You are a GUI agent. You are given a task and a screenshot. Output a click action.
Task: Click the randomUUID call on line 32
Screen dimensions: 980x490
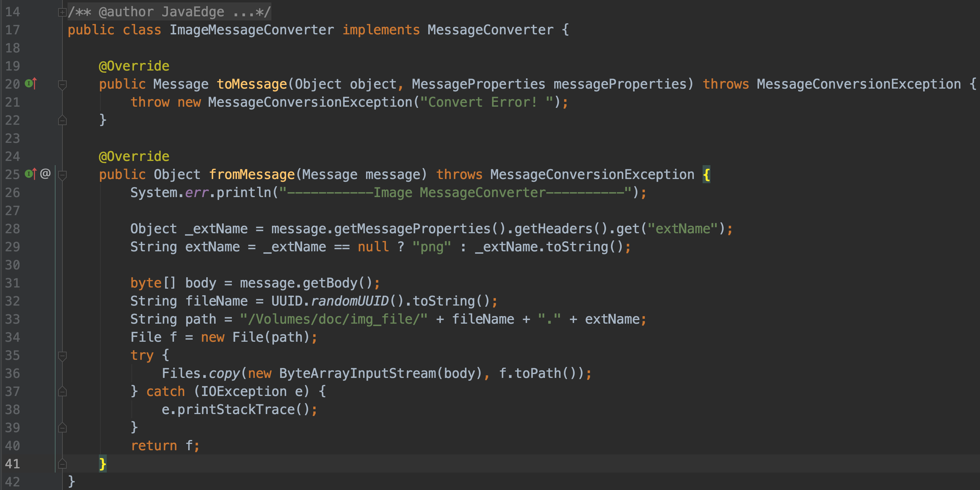(349, 301)
